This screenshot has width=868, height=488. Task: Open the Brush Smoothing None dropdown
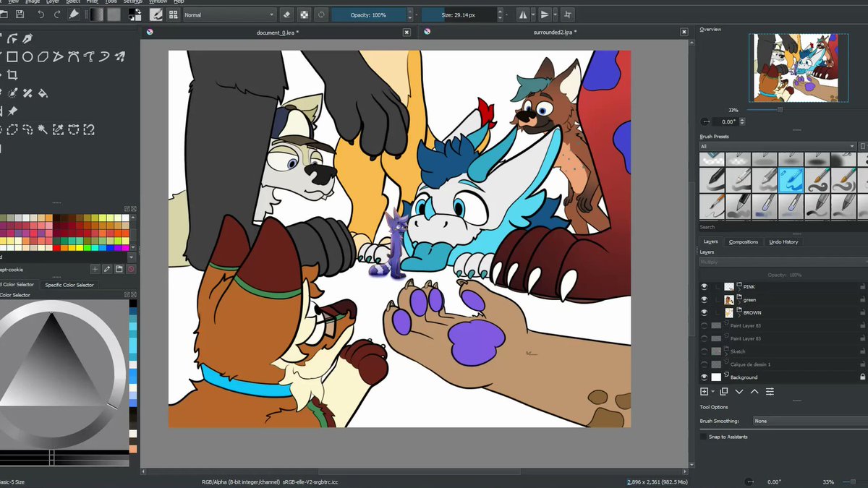(x=809, y=421)
